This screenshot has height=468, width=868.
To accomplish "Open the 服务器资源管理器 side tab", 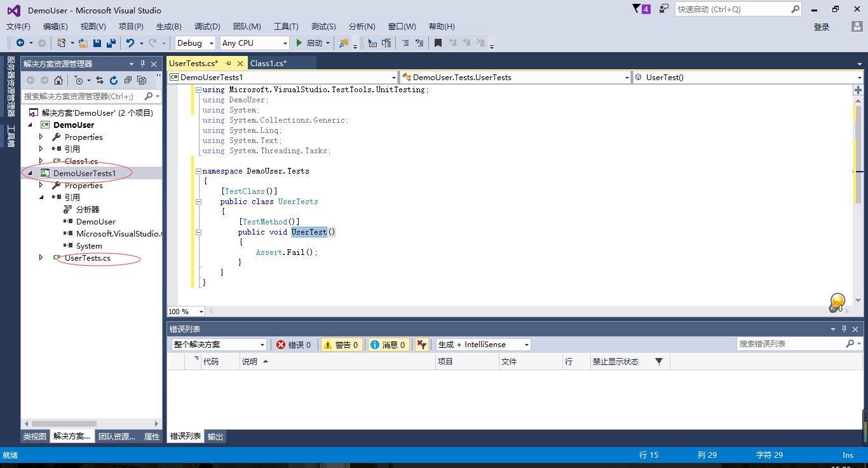I will click(x=10, y=86).
